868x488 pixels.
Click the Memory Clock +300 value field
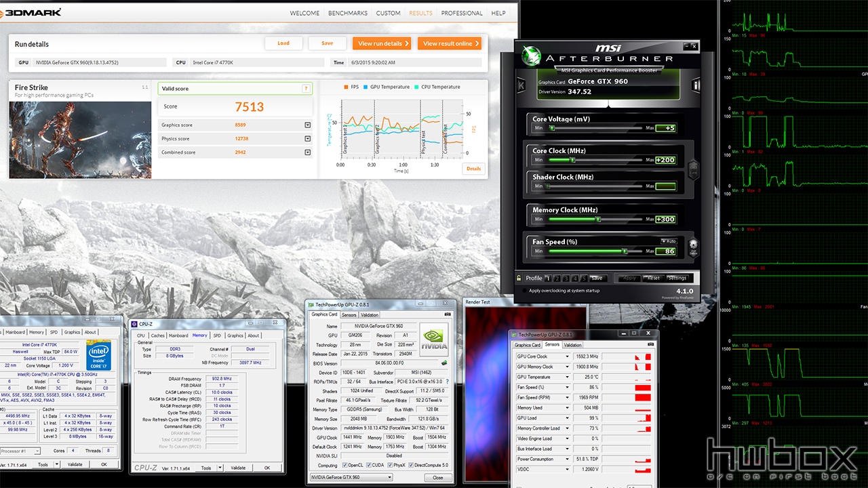pos(666,219)
